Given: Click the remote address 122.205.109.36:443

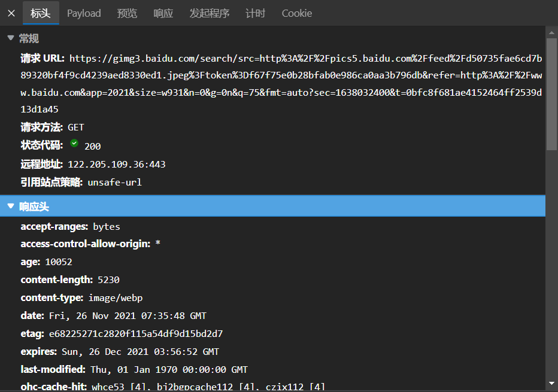Looking at the screenshot, I should point(117,165).
